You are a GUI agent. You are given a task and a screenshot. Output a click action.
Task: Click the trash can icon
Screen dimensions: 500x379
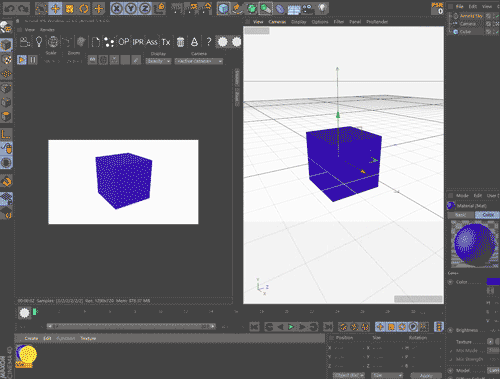pos(180,42)
